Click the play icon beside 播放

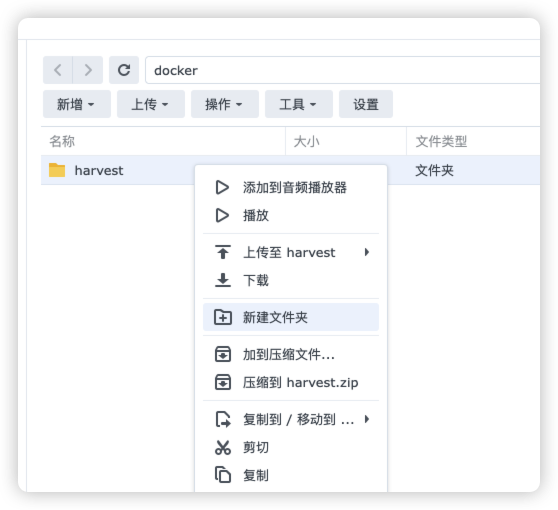coord(222,215)
